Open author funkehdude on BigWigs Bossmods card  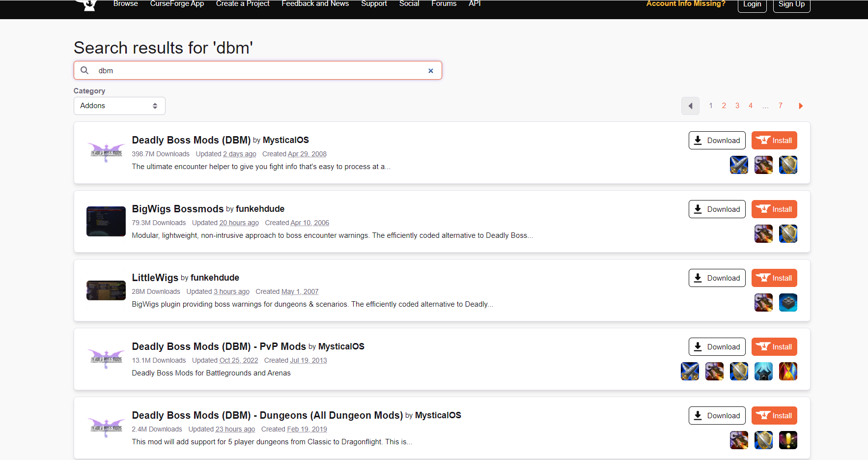pos(260,209)
